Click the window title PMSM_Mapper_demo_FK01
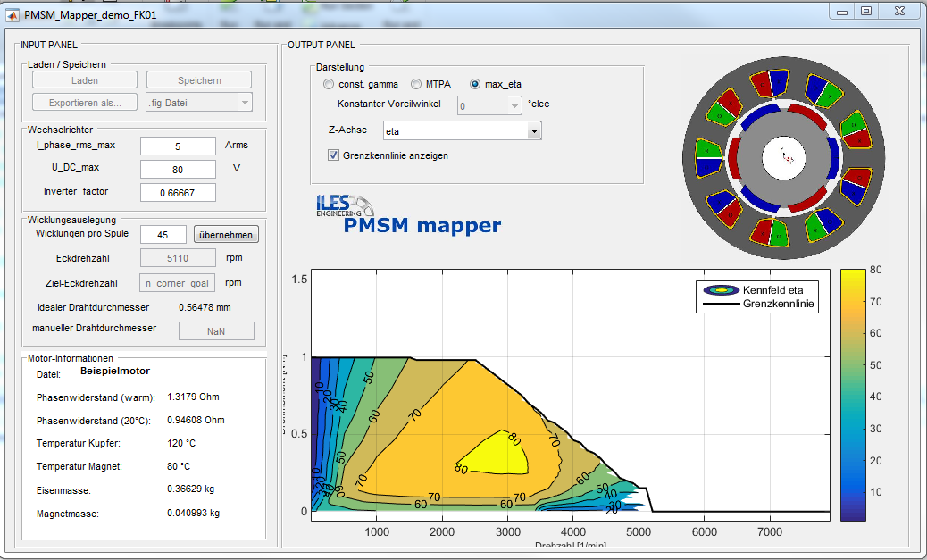 click(90, 15)
